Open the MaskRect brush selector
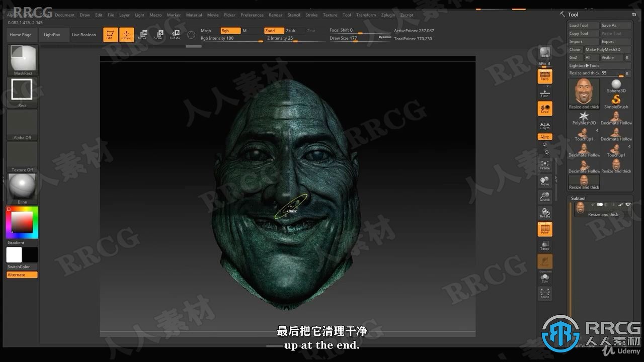 tap(23, 60)
